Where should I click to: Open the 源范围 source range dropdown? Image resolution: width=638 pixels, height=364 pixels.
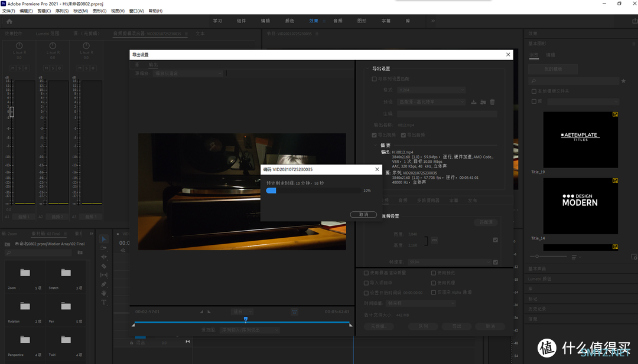point(249,330)
